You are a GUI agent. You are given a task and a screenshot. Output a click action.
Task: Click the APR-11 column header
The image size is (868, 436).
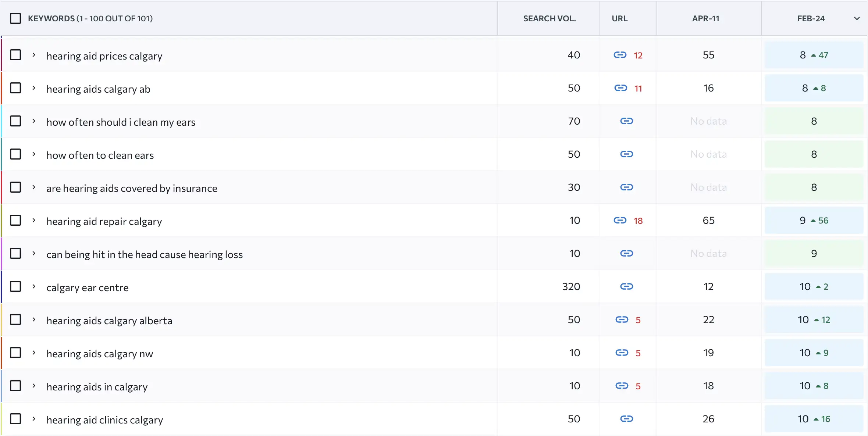click(705, 18)
